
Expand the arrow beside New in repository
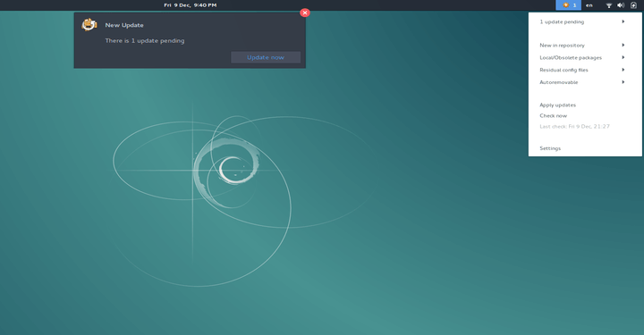click(623, 45)
